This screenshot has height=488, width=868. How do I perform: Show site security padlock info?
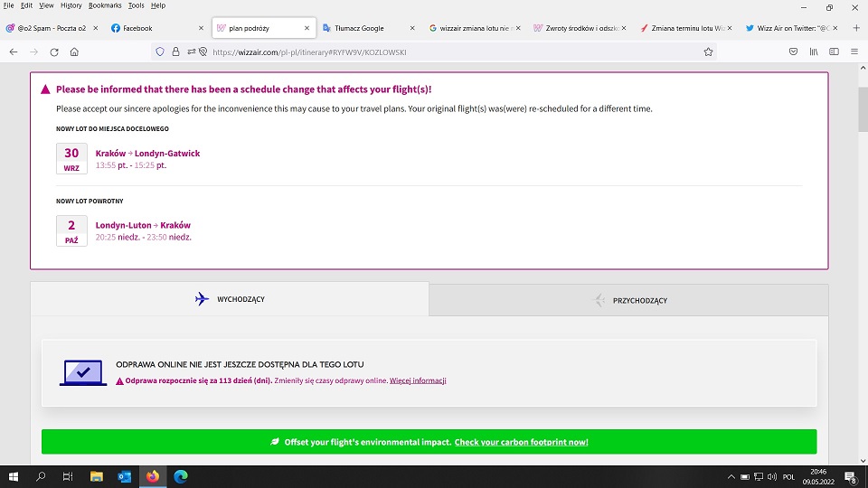click(x=175, y=52)
